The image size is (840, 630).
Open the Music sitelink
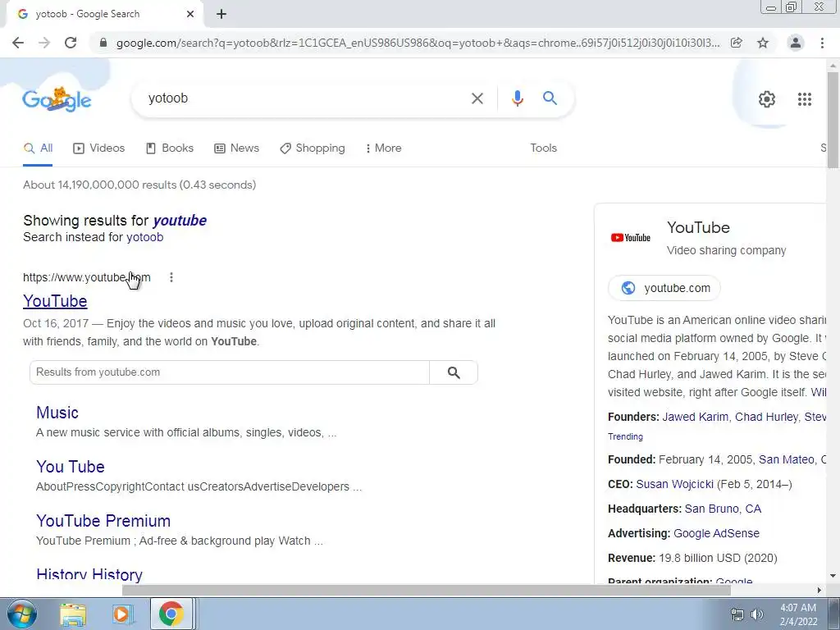[57, 413]
